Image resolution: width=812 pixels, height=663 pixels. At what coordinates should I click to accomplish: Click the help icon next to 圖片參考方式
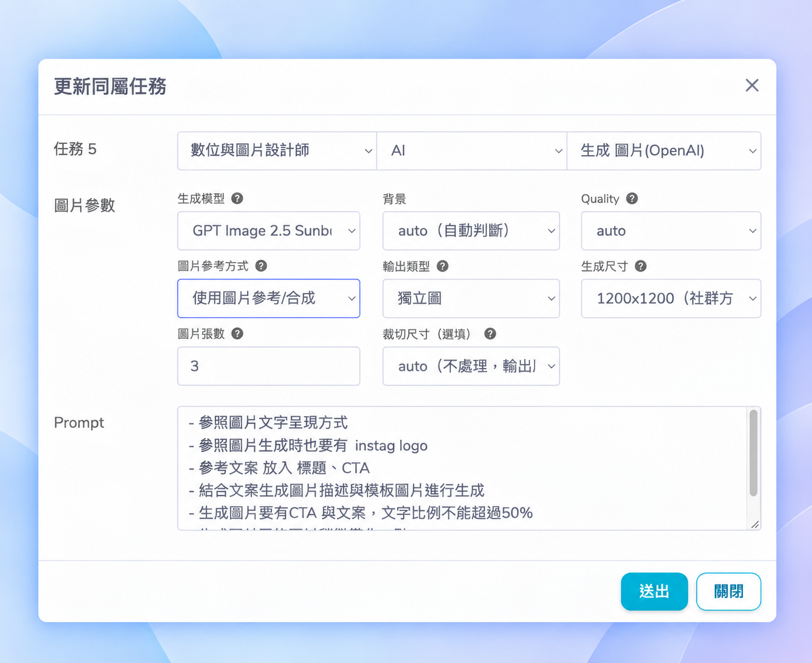pyautogui.click(x=261, y=266)
